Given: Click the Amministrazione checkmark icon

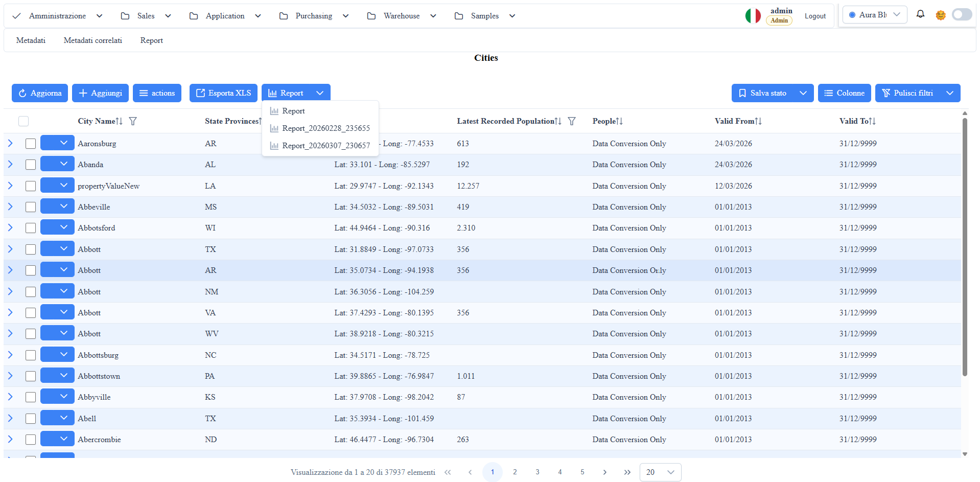Looking at the screenshot, I should click(x=16, y=16).
